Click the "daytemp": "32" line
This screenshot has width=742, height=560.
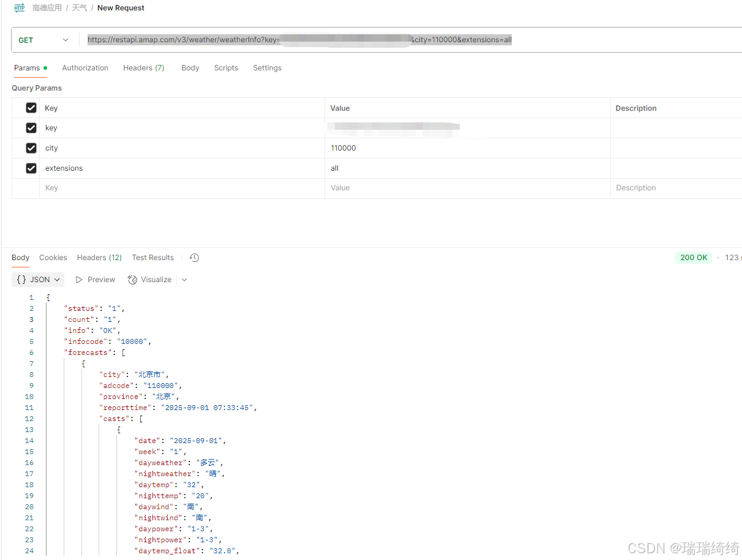[x=169, y=485]
